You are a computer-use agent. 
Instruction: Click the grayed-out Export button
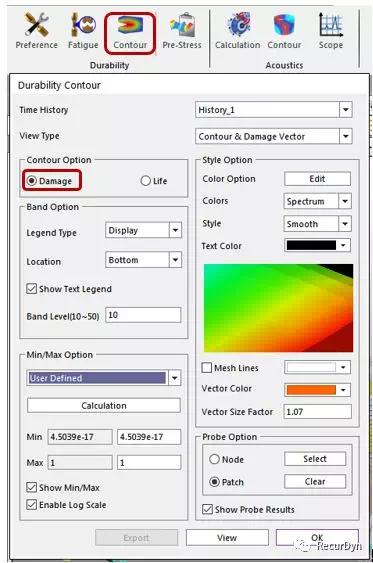[136, 538]
